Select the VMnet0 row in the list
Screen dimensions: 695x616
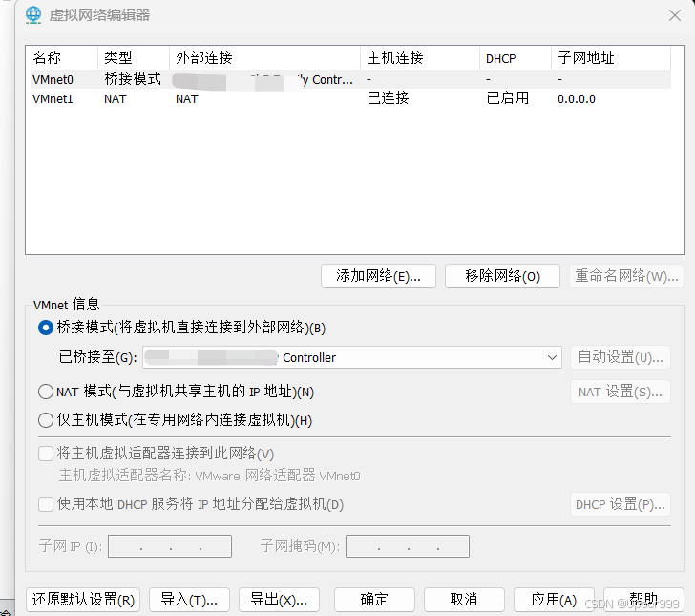point(350,80)
